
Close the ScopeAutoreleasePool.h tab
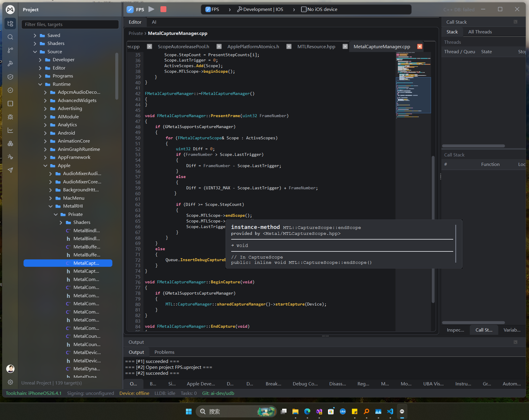tap(219, 46)
